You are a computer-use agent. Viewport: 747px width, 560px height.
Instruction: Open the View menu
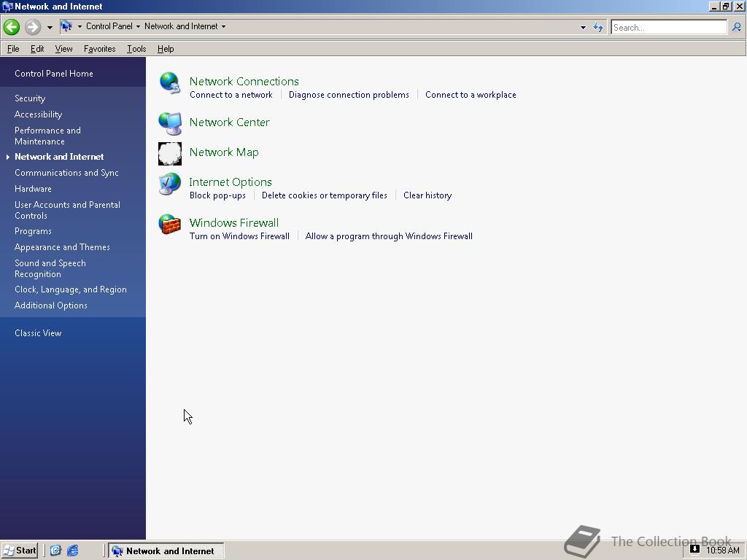point(64,49)
